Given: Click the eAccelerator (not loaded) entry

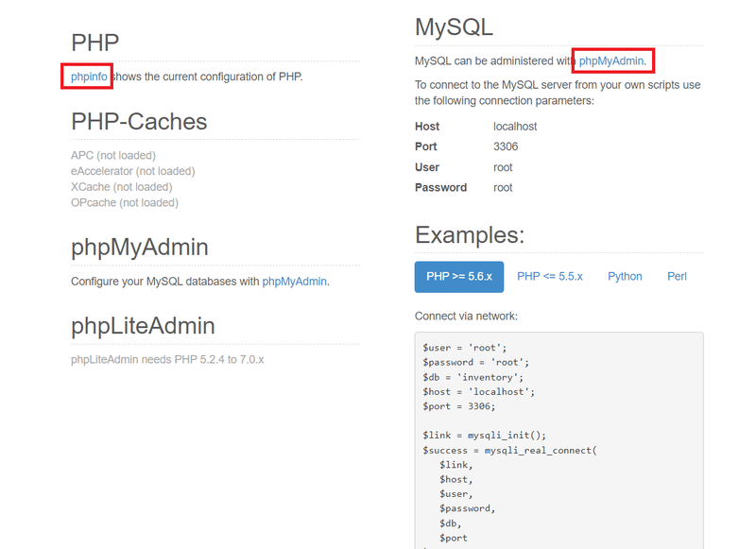Looking at the screenshot, I should point(132,171).
